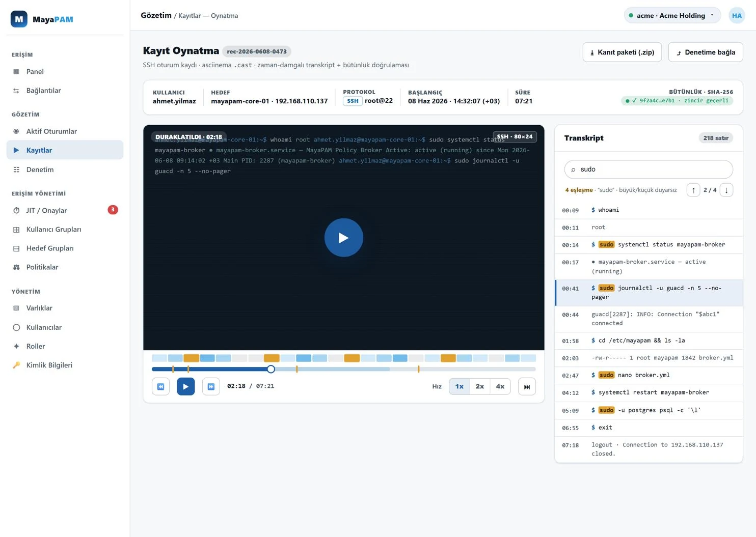Open the Kullanıcılar page

(x=65, y=327)
